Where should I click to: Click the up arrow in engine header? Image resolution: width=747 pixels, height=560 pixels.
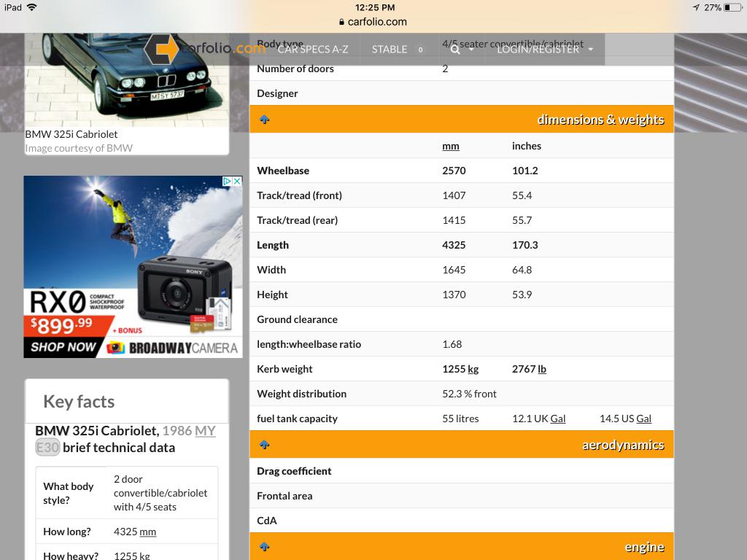[x=265, y=547]
